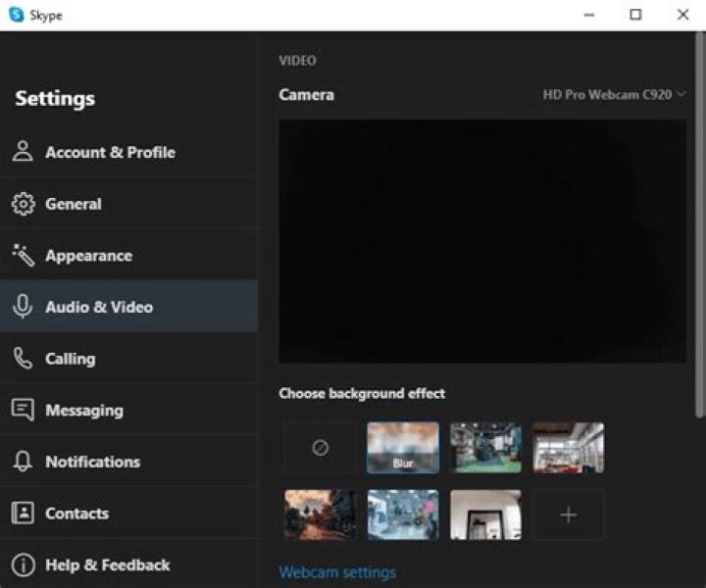The height and width of the screenshot is (588, 706).
Task: Select the no background effect option
Action: coord(320,448)
